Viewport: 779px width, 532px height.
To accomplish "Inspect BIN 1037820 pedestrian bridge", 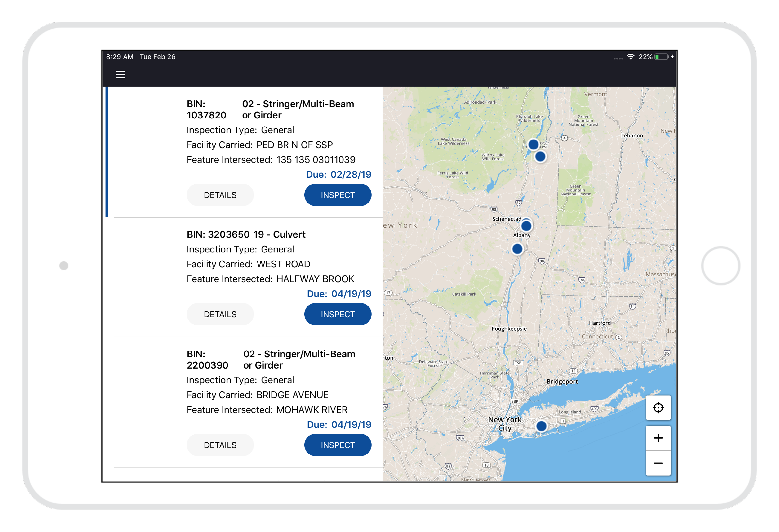I will pyautogui.click(x=337, y=195).
